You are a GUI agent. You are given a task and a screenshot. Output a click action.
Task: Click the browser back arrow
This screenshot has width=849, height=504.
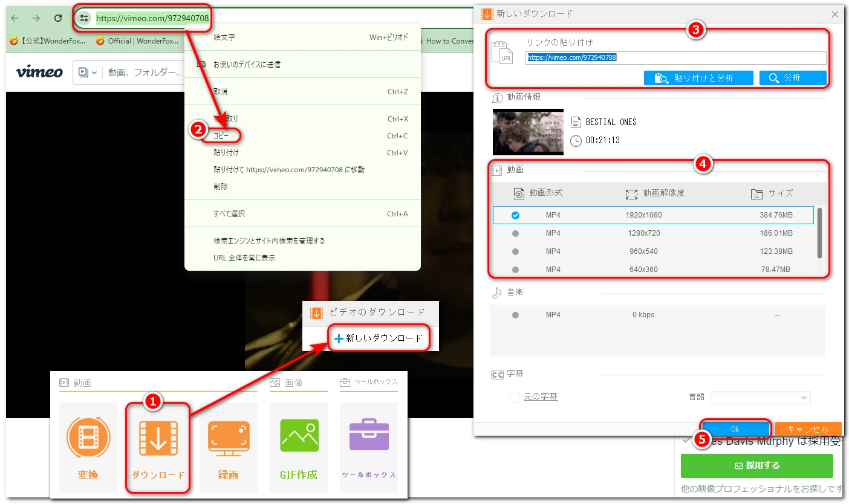(x=15, y=18)
